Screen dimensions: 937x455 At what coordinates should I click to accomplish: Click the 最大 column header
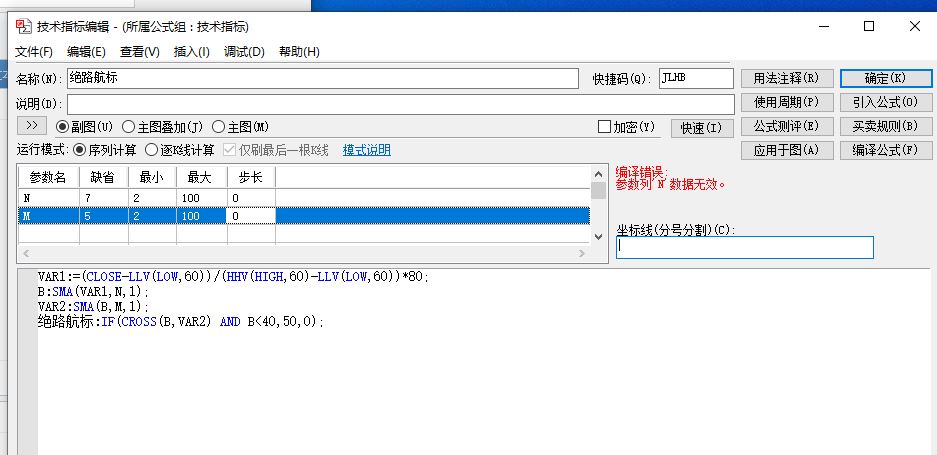(x=202, y=177)
